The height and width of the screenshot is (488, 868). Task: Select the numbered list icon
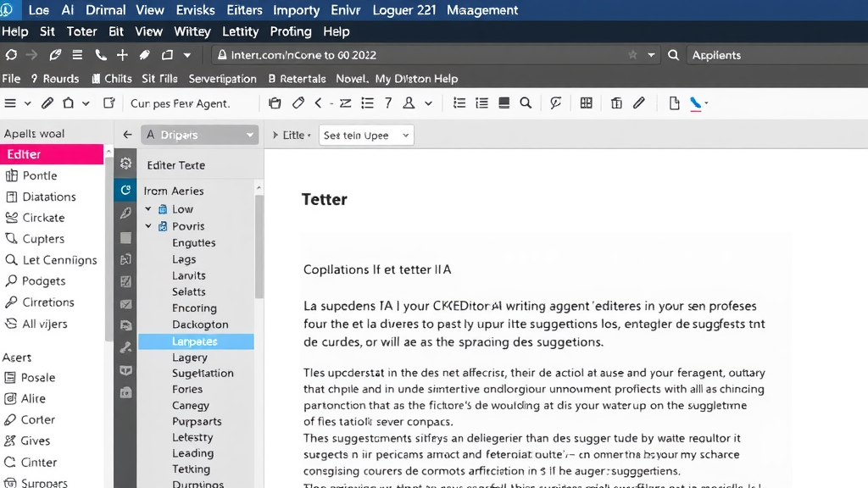click(x=481, y=103)
